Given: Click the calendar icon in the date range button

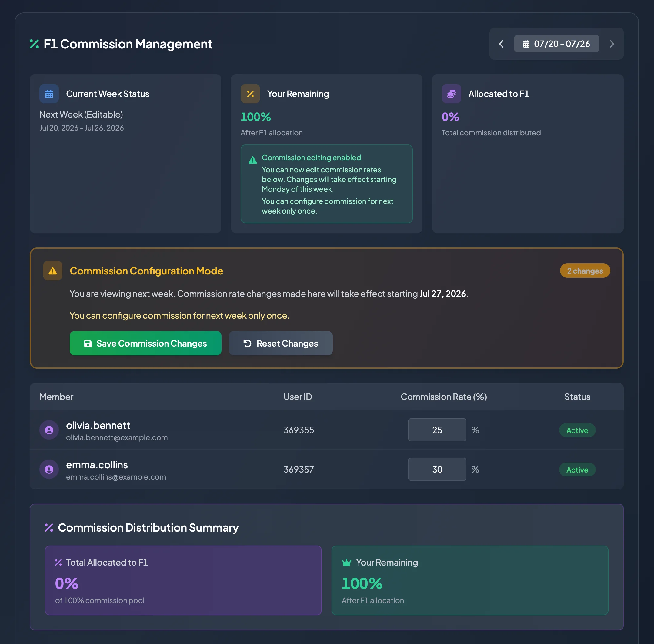Looking at the screenshot, I should tap(526, 44).
